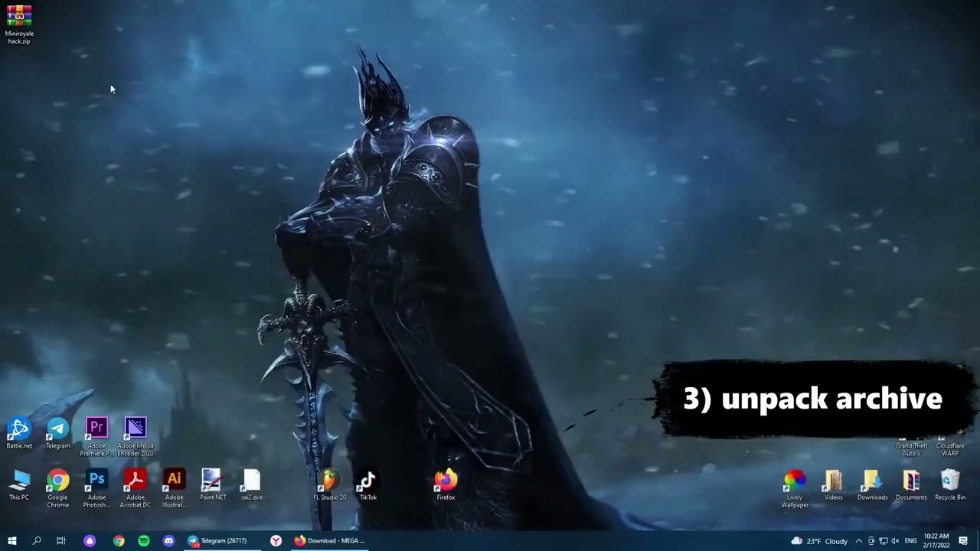Select the Adobe Photoshop desktop shortcut
980x551 pixels.
pyautogui.click(x=96, y=489)
